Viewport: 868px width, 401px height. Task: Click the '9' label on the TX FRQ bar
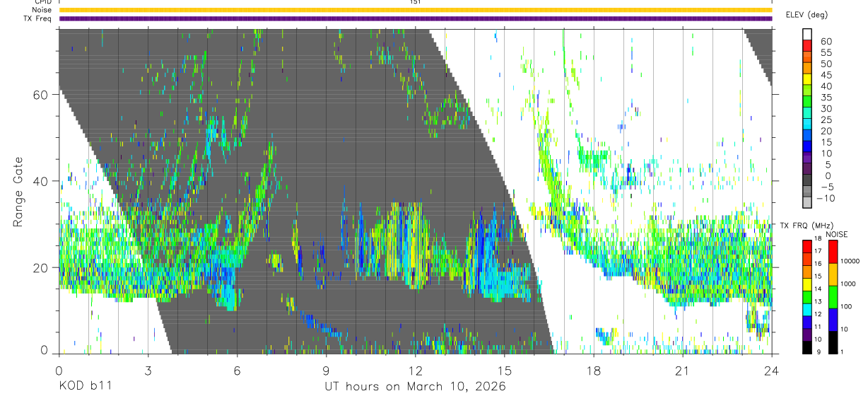819,352
